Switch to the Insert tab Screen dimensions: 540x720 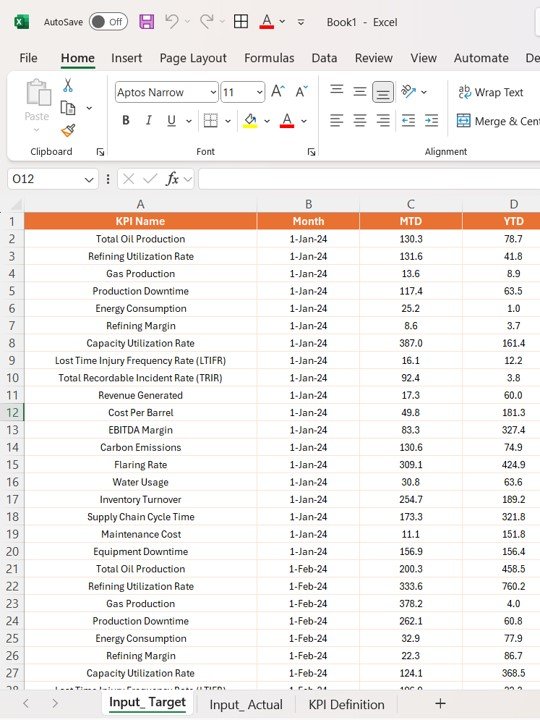[126, 58]
